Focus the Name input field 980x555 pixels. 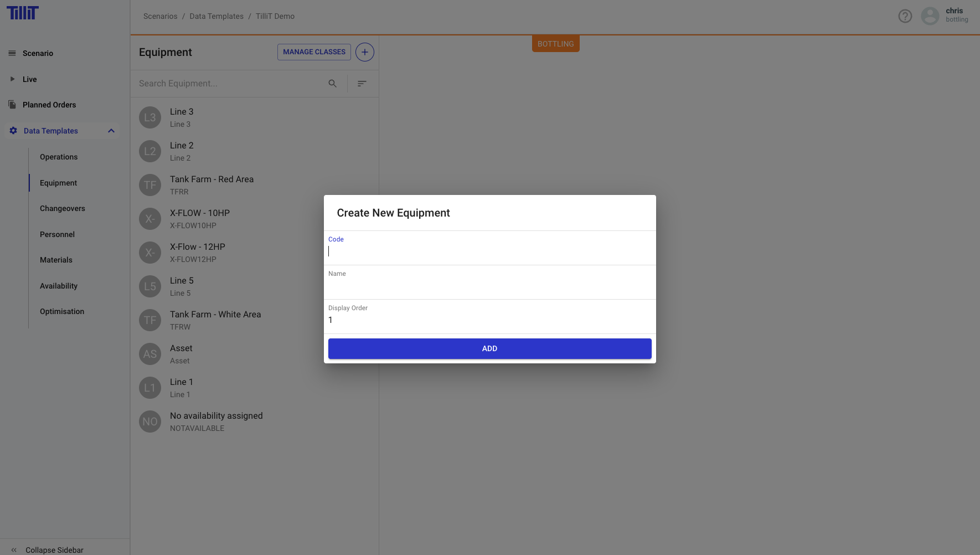489,286
